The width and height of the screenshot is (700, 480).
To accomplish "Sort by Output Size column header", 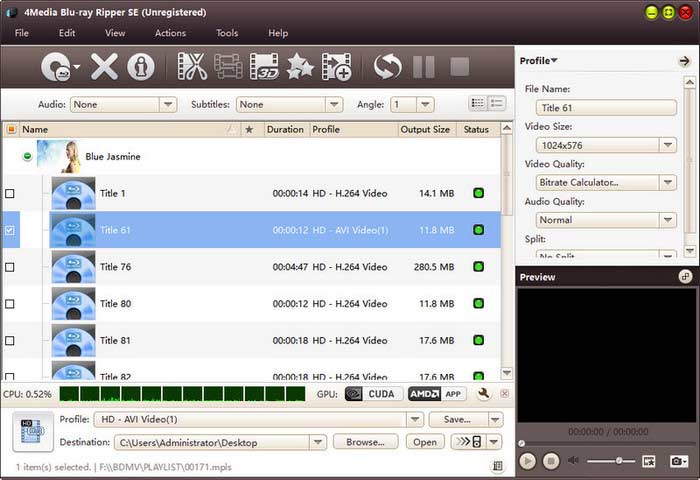I will click(425, 129).
